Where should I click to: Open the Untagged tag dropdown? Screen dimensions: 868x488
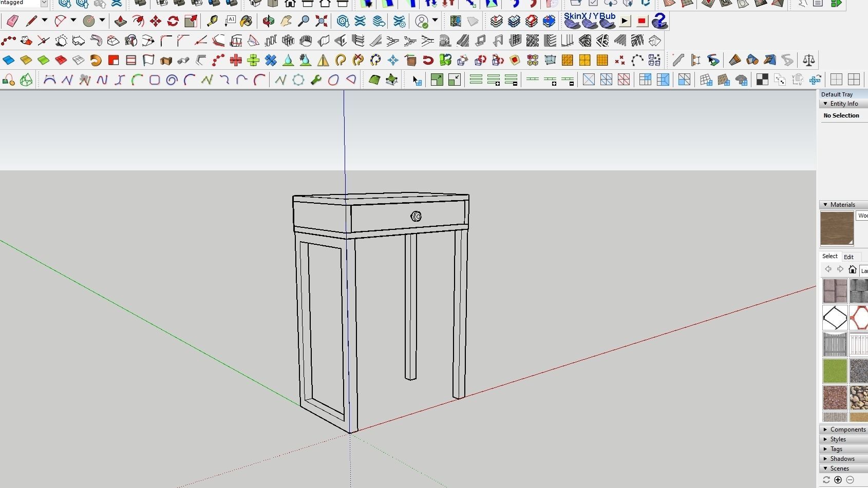44,3
